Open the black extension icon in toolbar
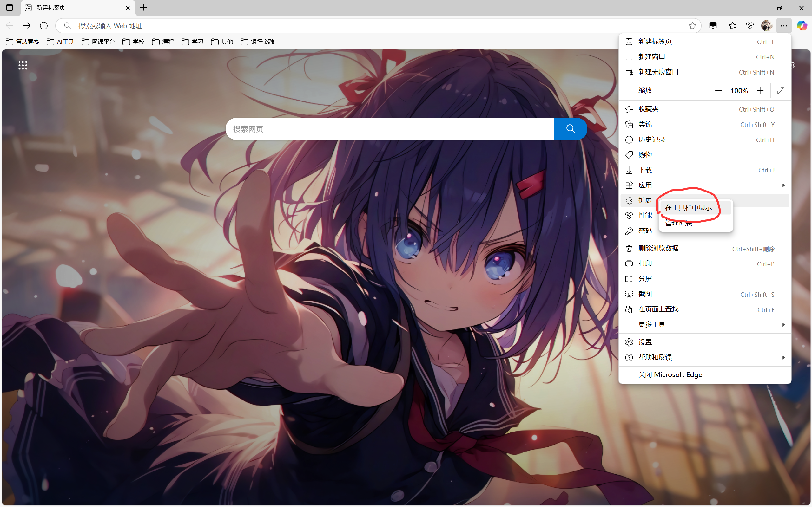 point(713,26)
